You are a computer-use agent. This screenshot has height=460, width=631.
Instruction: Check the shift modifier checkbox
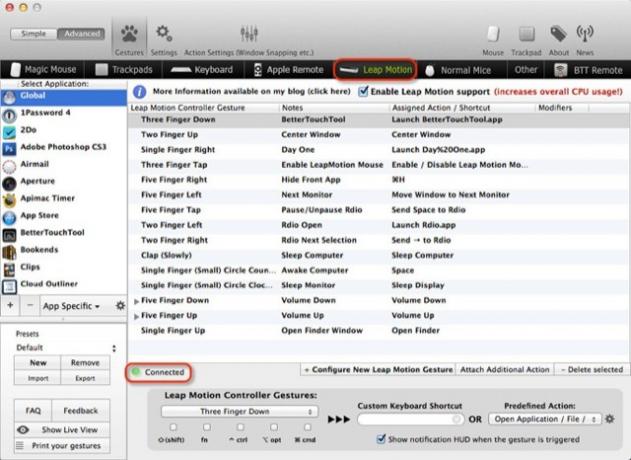pyautogui.click(x=173, y=427)
